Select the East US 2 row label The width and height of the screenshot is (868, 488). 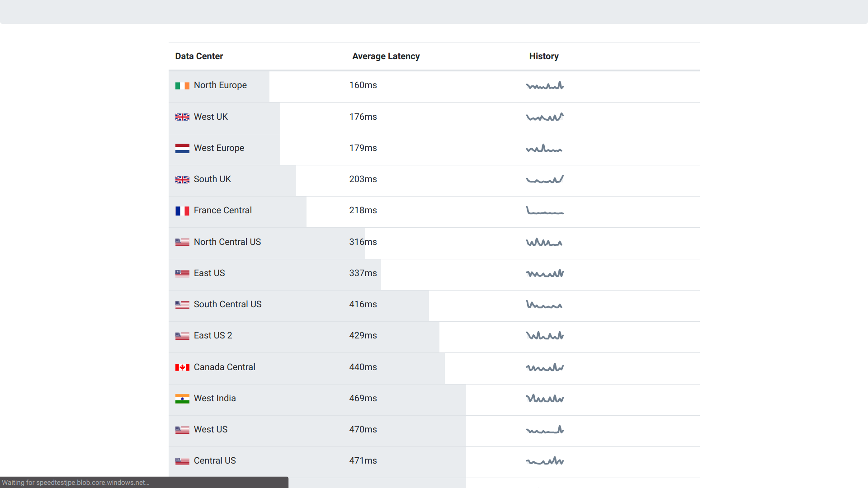(x=212, y=335)
